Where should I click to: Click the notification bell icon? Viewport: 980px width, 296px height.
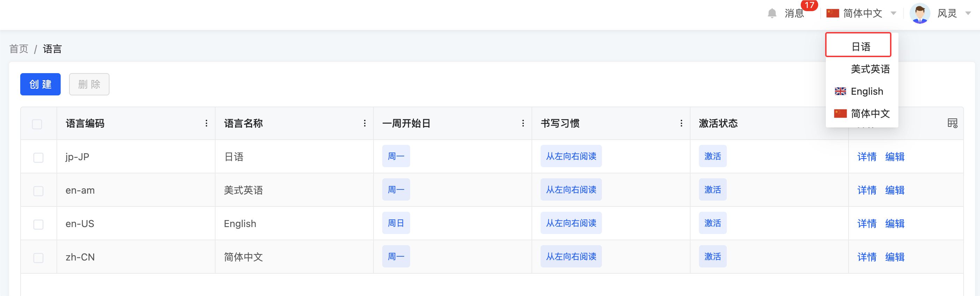[x=771, y=14]
